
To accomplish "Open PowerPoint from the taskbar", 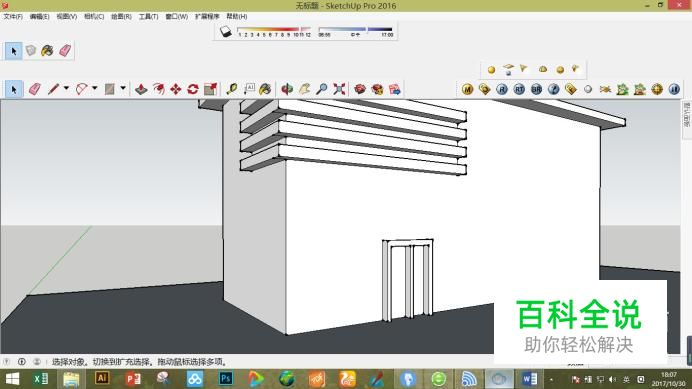I will click(133, 379).
